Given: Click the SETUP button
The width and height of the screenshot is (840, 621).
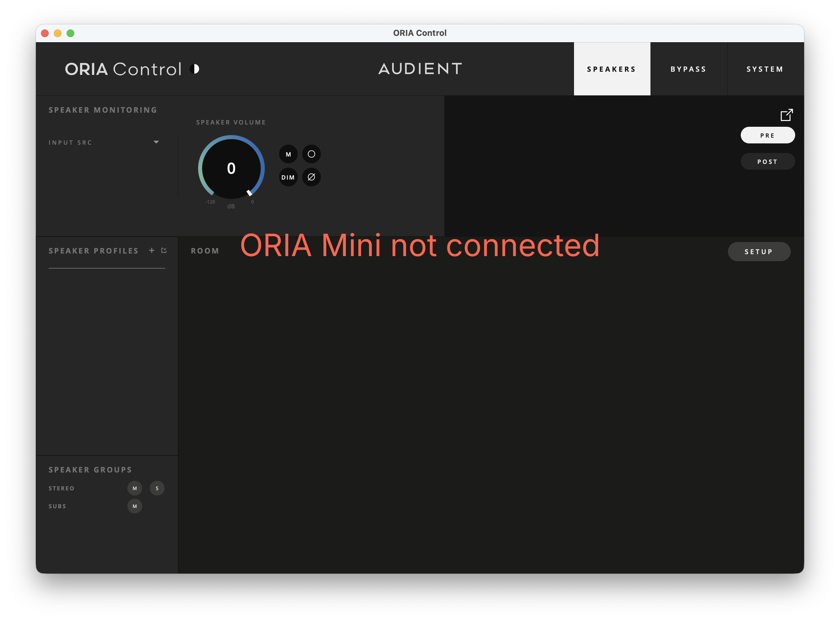Looking at the screenshot, I should 759,252.
